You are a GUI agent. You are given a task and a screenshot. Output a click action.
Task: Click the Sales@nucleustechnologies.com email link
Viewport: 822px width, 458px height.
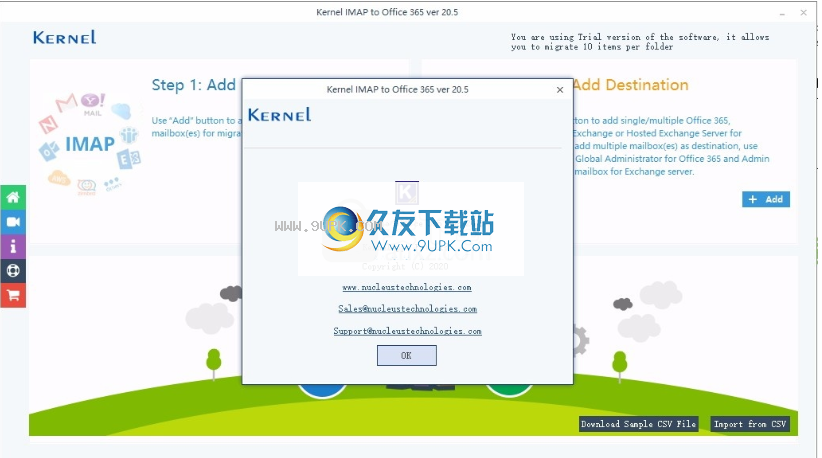[407, 309]
